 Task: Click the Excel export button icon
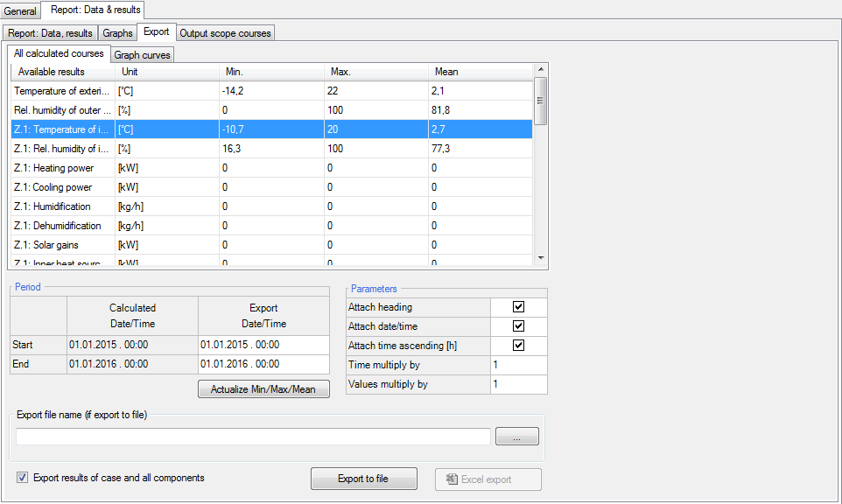pyautogui.click(x=453, y=479)
